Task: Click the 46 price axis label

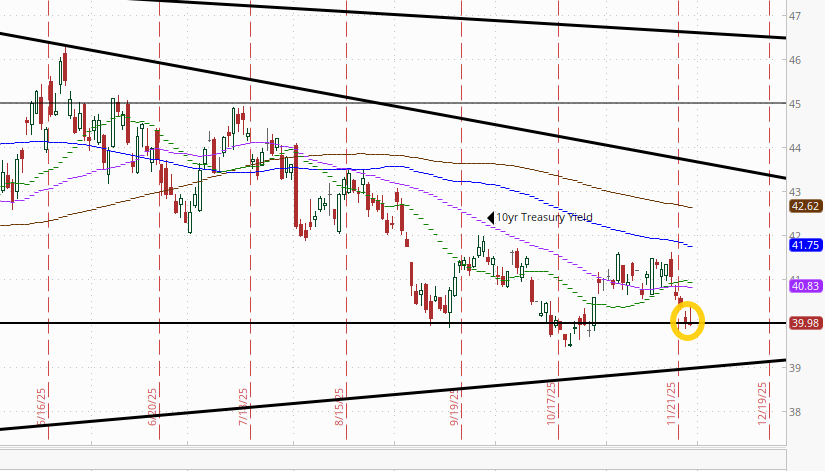Action: click(794, 60)
